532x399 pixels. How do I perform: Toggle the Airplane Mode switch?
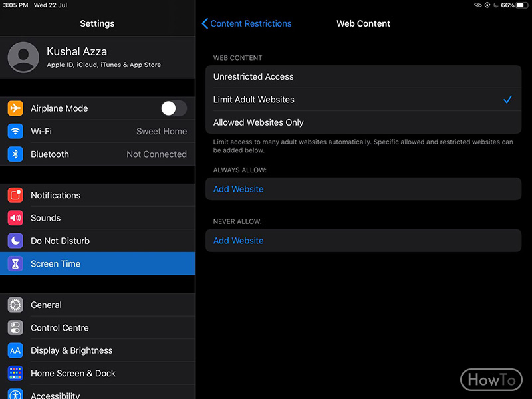tap(174, 108)
